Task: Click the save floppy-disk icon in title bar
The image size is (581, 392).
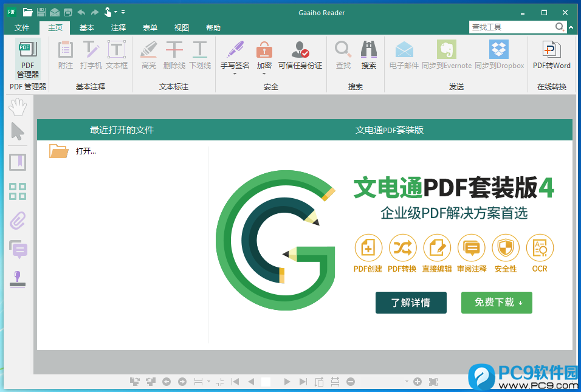Action: pyautogui.click(x=41, y=12)
